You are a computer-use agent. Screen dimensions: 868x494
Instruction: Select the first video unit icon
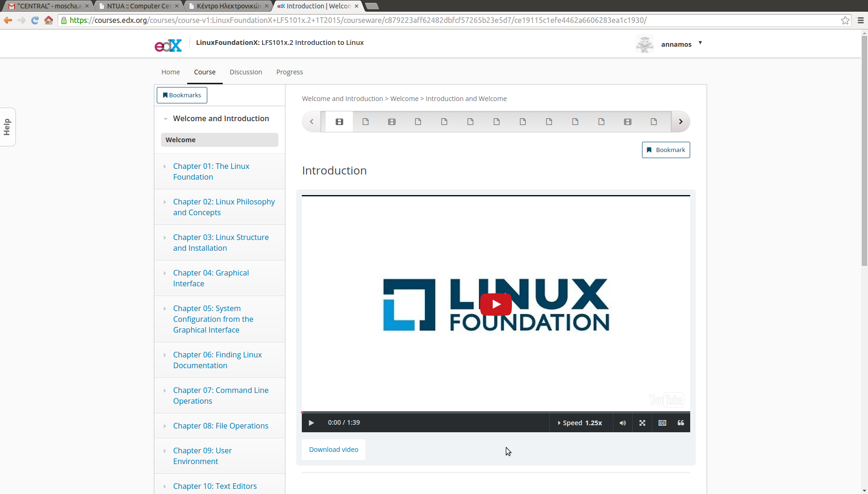pyautogui.click(x=339, y=122)
